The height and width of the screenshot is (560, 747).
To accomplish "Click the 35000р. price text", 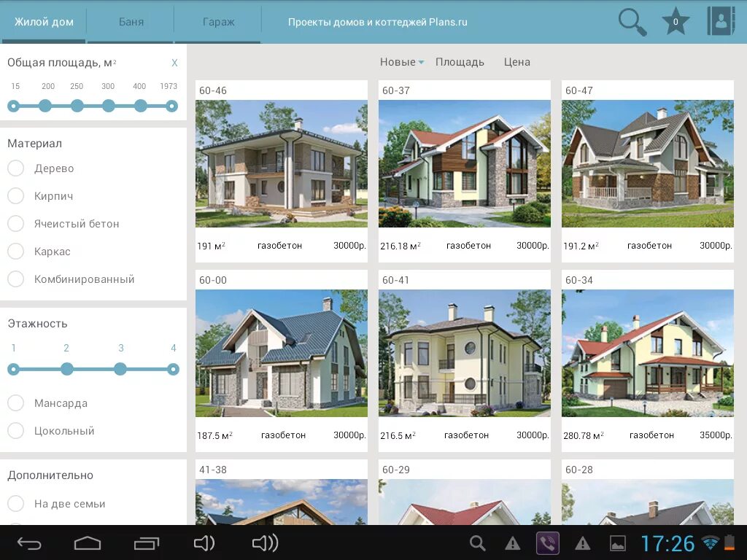I will pyautogui.click(x=716, y=435).
